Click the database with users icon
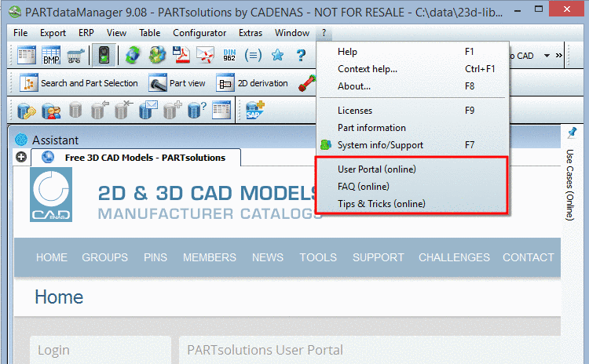This screenshot has height=364, width=589. coord(51,111)
